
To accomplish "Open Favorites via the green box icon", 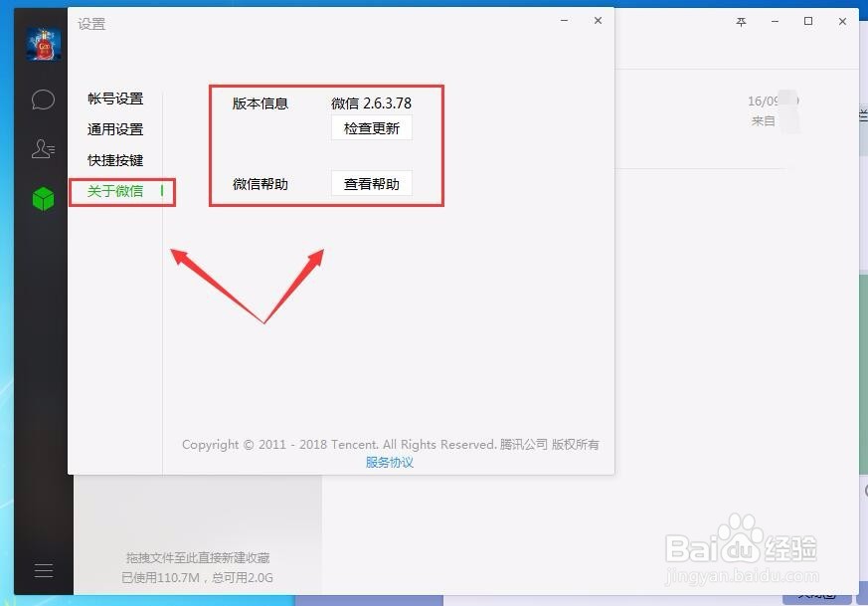I will click(x=42, y=198).
